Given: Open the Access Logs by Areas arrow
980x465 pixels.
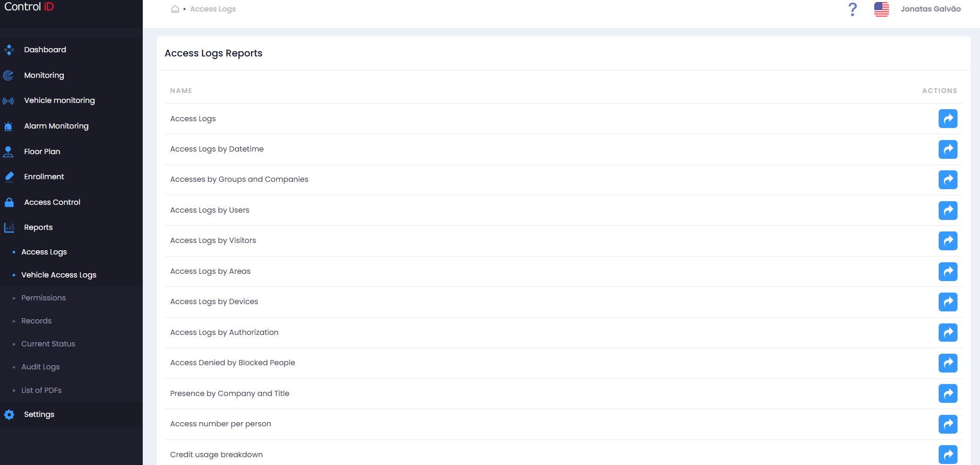Looking at the screenshot, I should tap(948, 272).
